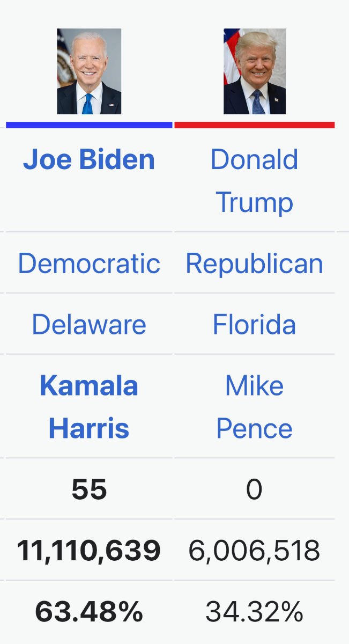Screen dimensions: 349x644
Task: Click the blue party color bar
Action: (89, 125)
